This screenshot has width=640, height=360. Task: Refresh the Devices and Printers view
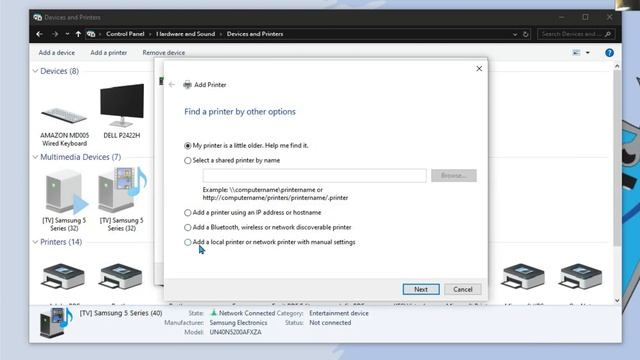click(x=526, y=35)
